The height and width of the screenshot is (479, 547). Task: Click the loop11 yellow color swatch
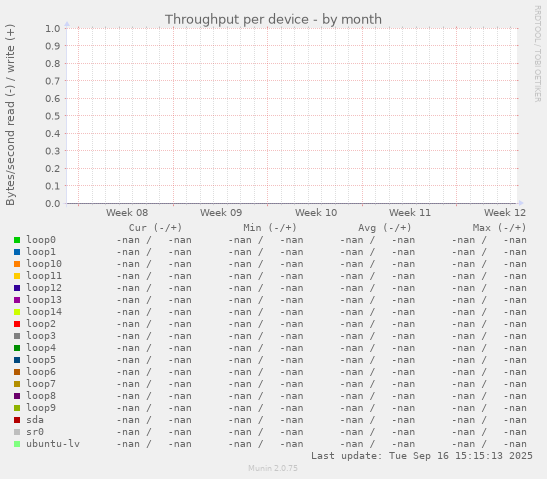tap(17, 276)
